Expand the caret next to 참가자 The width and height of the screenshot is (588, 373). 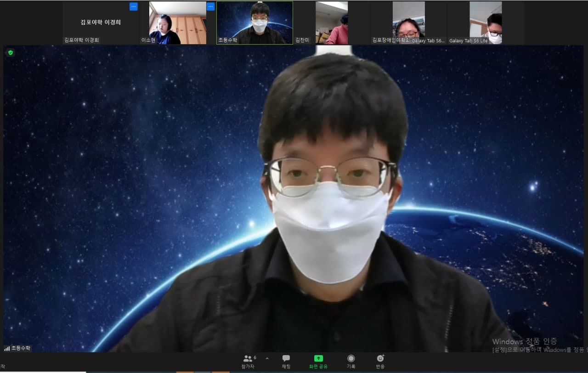click(x=267, y=359)
